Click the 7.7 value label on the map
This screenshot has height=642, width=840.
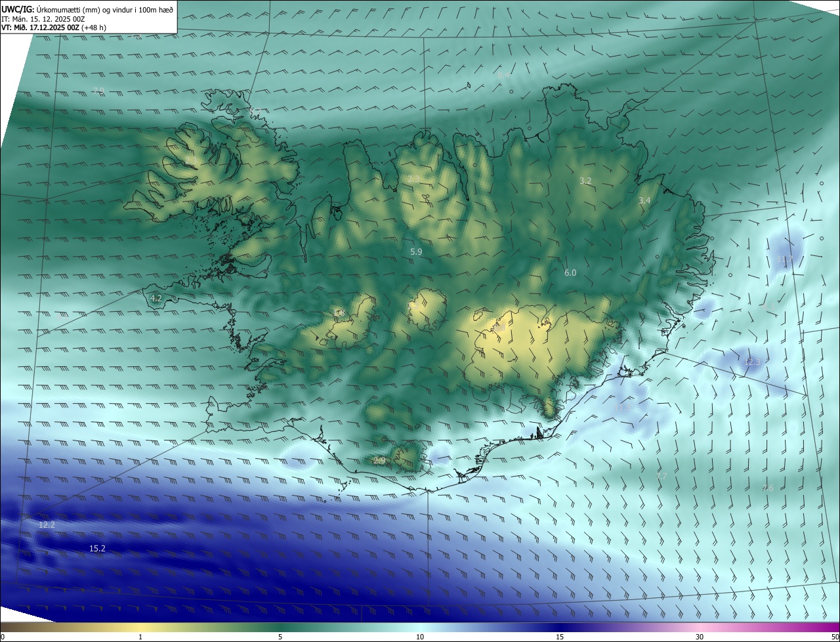coord(661,476)
